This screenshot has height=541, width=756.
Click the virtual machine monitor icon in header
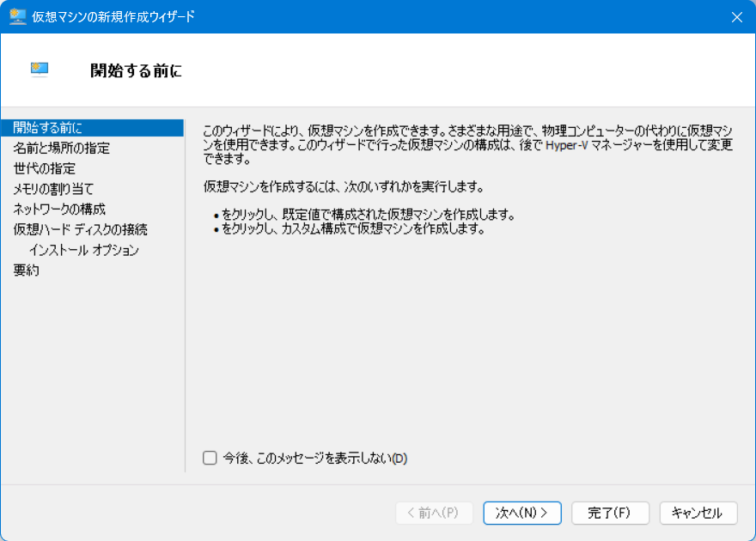pos(40,70)
